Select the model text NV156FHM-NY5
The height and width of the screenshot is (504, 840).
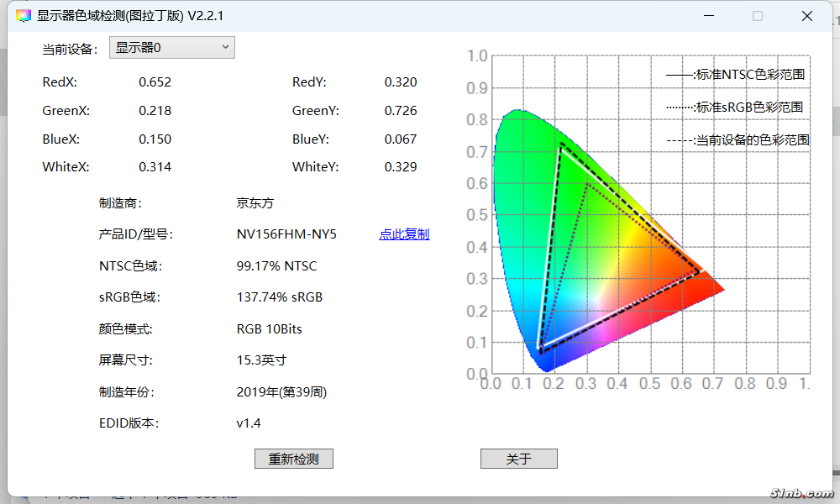pos(286,234)
